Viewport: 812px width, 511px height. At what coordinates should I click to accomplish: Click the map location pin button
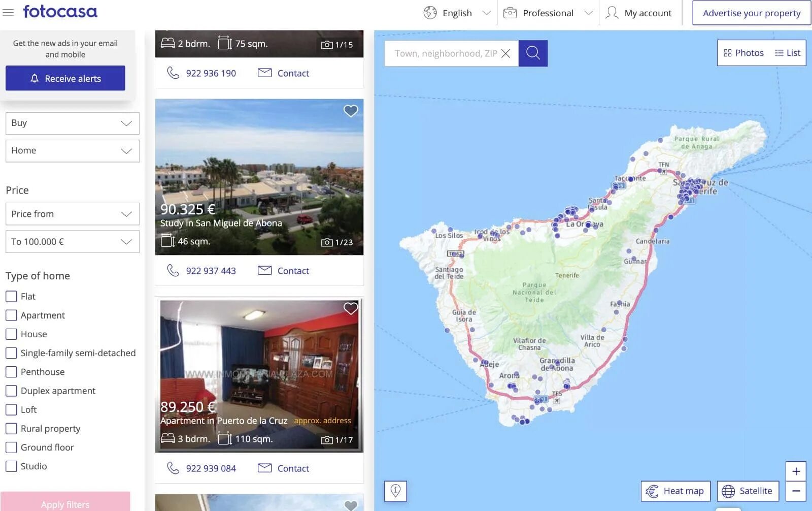click(395, 491)
